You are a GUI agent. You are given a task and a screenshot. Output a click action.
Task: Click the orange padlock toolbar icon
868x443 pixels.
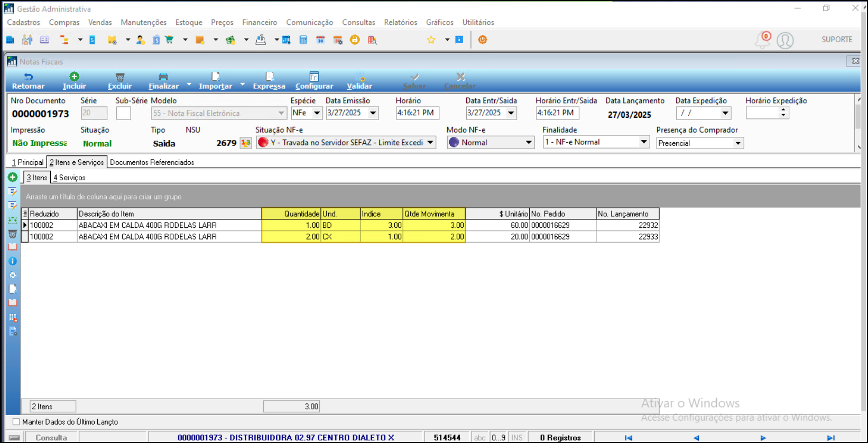(x=355, y=40)
